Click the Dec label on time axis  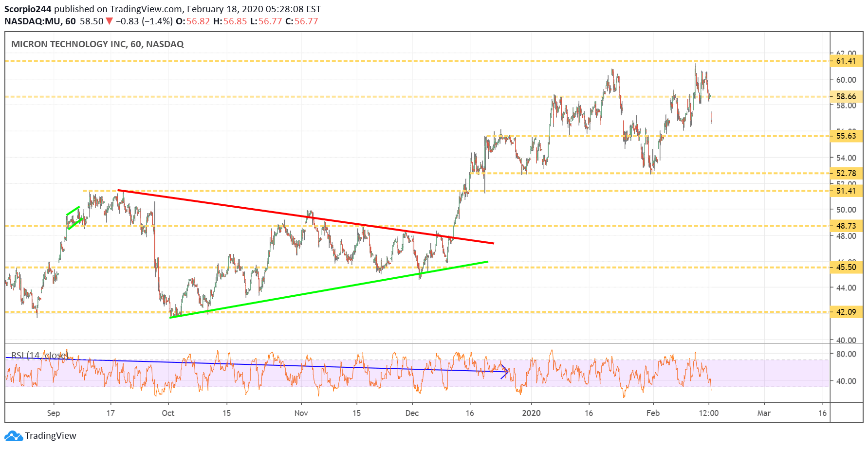tap(412, 413)
